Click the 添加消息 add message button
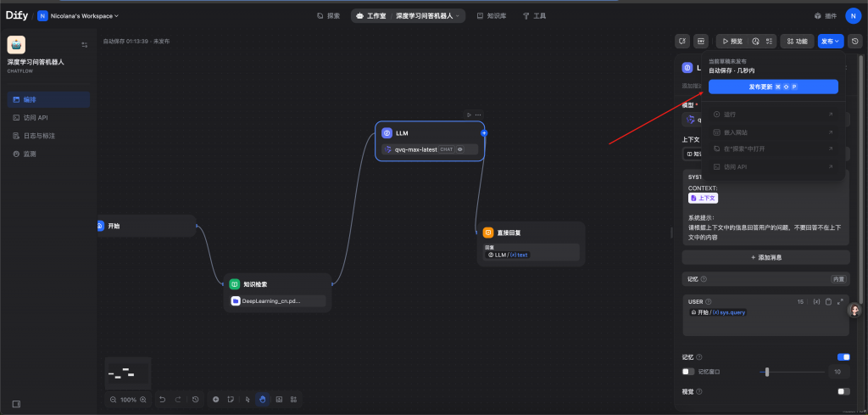The image size is (868, 415). coord(765,256)
